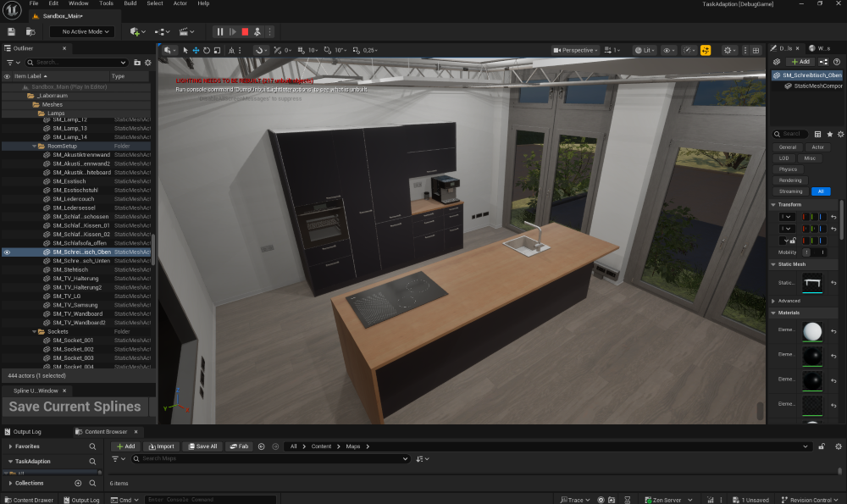The image size is (847, 504).
Task: Open the No Active Mode dropdown
Action: (81, 31)
